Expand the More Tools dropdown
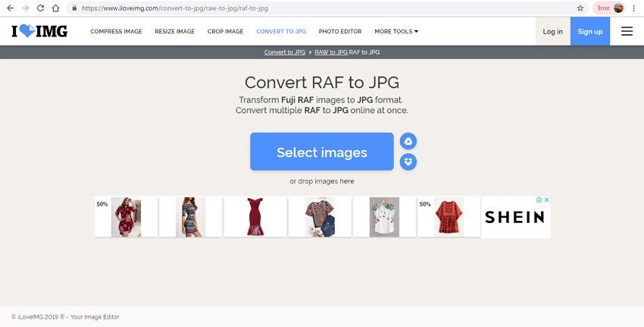644x327 pixels. click(x=396, y=32)
